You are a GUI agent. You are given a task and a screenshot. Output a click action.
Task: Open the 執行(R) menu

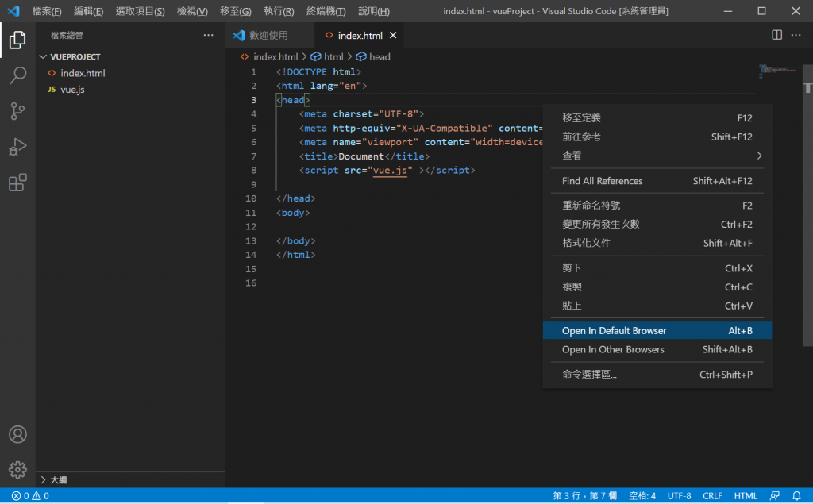(279, 11)
